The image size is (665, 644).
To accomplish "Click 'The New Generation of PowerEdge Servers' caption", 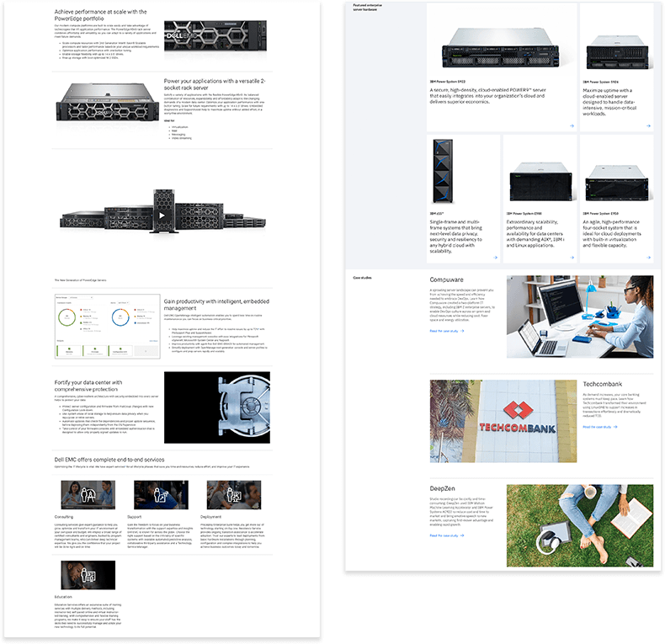I will pyautogui.click(x=80, y=280).
